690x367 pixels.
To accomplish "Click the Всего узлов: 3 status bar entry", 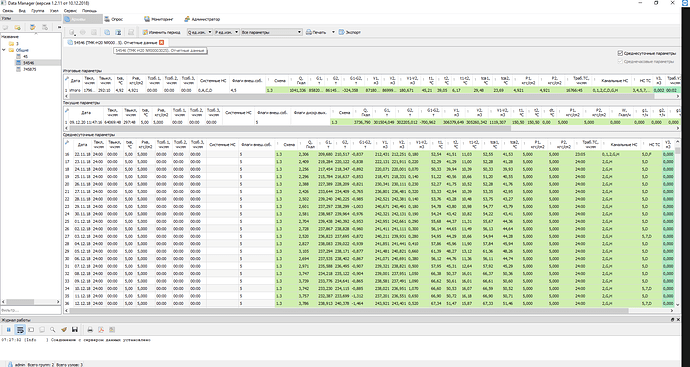I will 70,365.
